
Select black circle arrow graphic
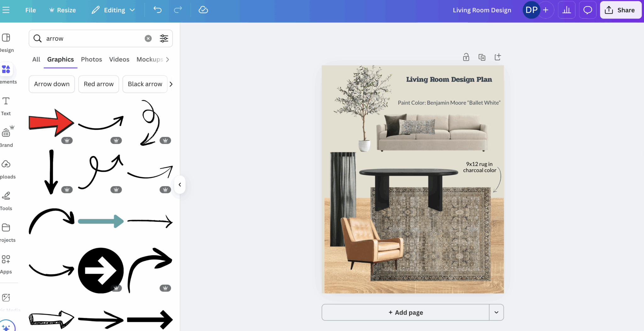click(101, 270)
